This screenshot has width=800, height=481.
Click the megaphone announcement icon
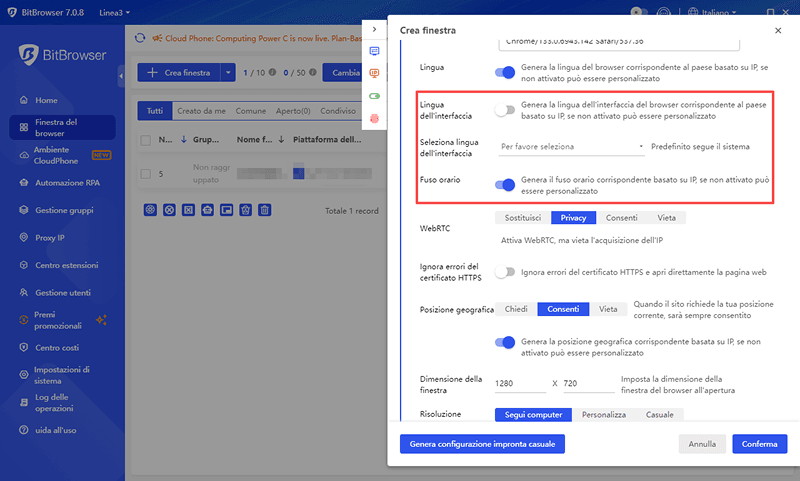click(157, 38)
